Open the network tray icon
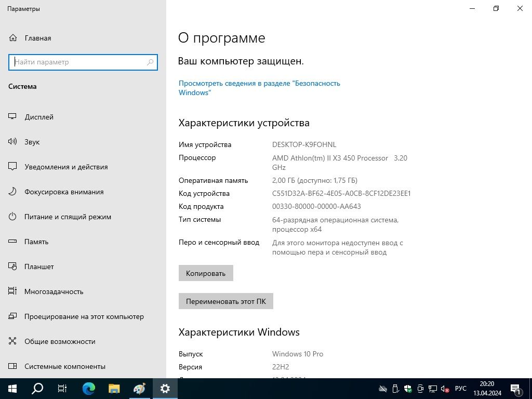 pyautogui.click(x=433, y=389)
